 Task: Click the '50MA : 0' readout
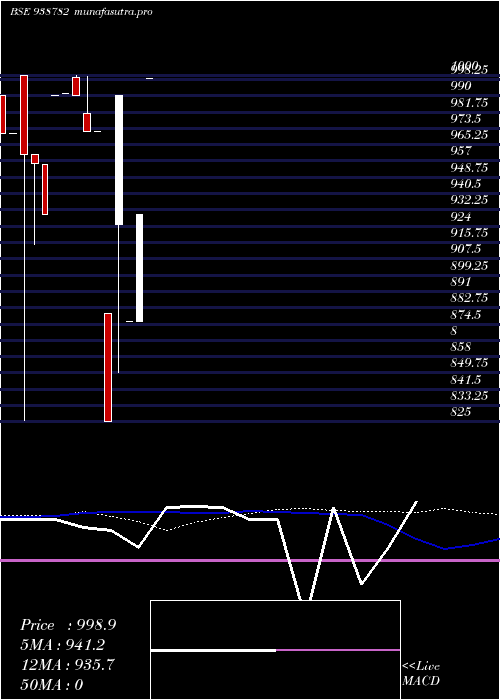coord(52,685)
